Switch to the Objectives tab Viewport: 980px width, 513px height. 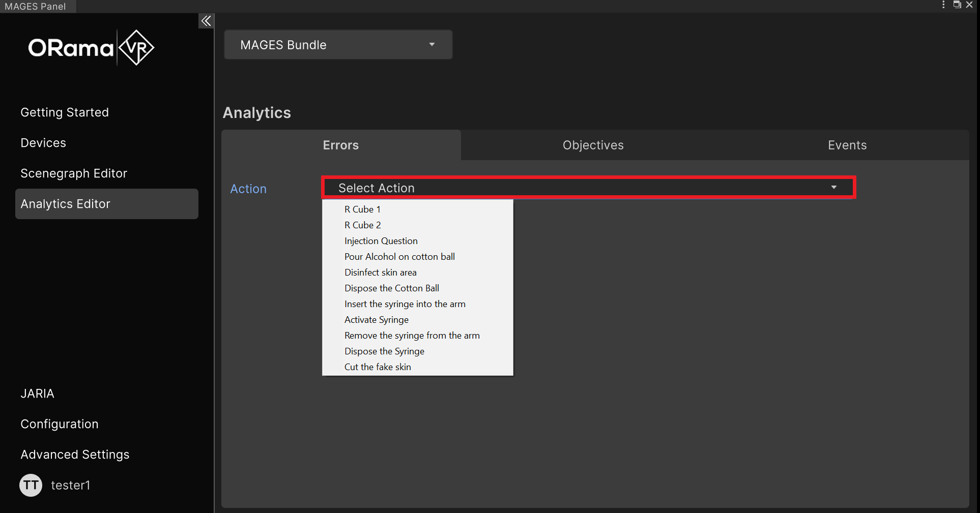pyautogui.click(x=593, y=145)
